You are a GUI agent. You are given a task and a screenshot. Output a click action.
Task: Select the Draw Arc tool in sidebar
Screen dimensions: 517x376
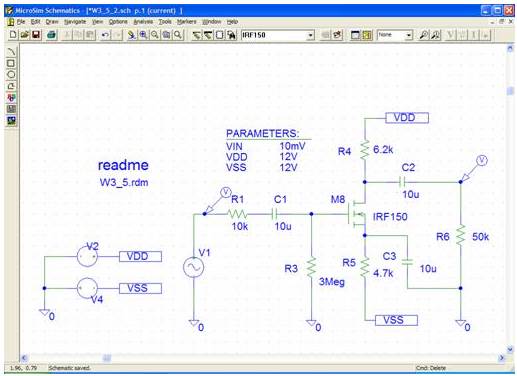(11, 52)
